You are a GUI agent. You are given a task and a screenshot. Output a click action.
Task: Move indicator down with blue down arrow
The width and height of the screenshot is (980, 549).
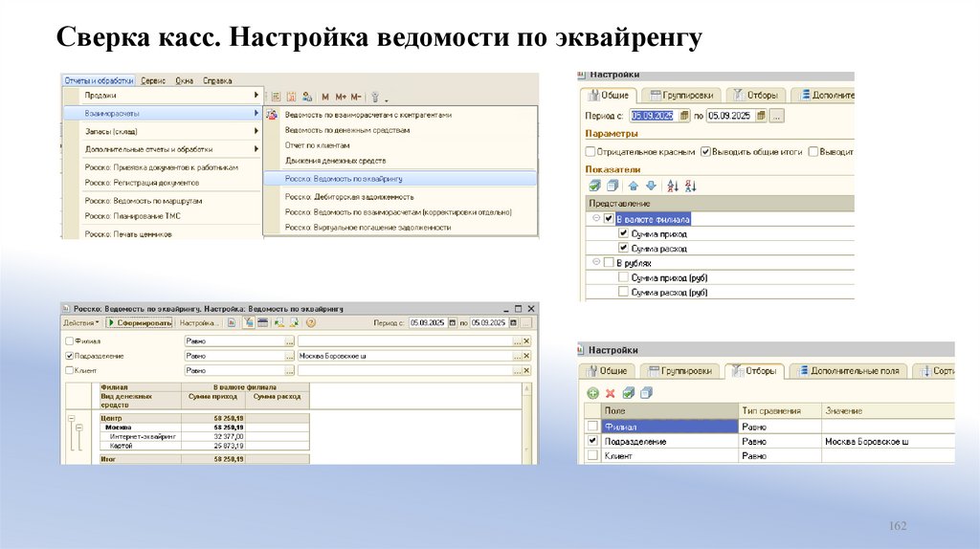(651, 186)
